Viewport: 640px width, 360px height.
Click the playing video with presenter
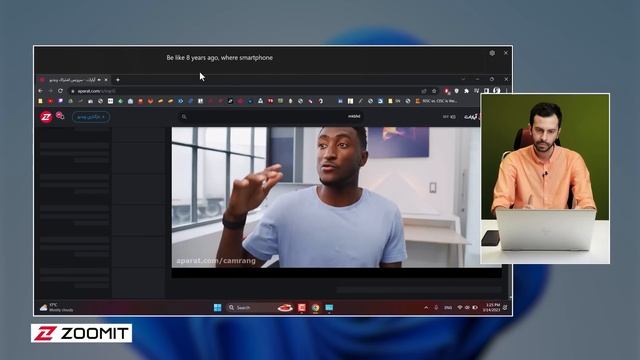327,197
